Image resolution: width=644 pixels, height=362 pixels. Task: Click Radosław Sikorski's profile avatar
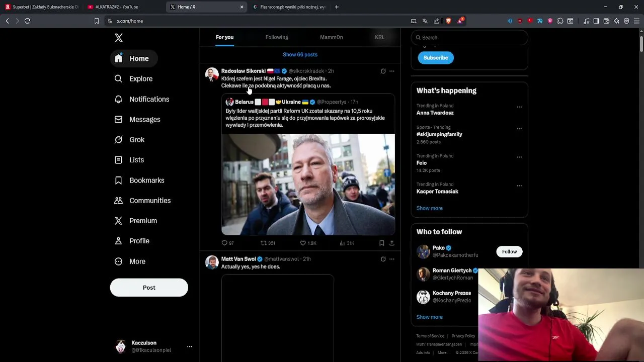[x=212, y=74]
